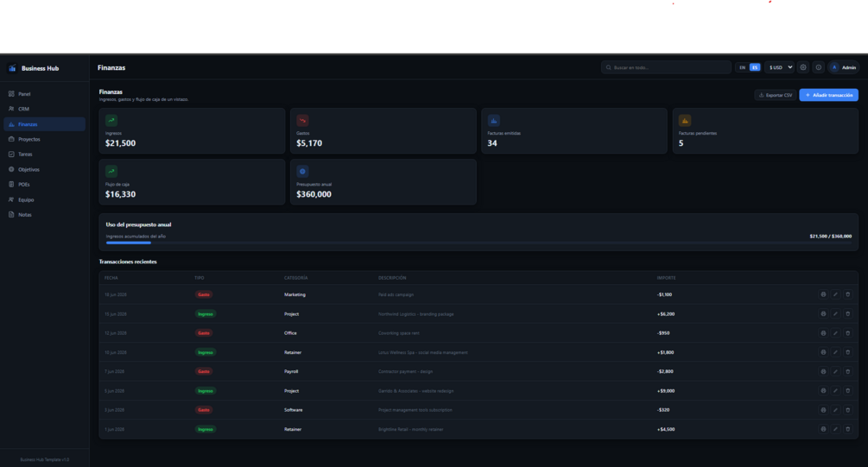Screen dimensions: 868x467
Task: Delete the Brightline Retail +$4,500 transaction
Action: tap(847, 429)
